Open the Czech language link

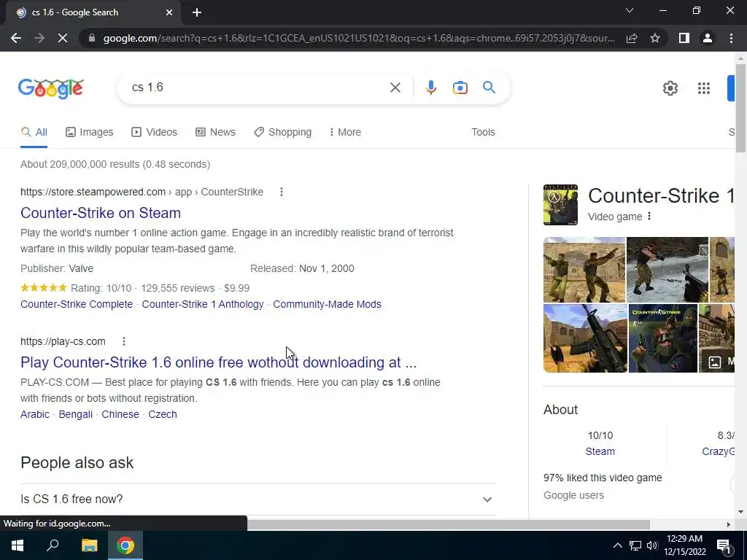pyautogui.click(x=163, y=414)
